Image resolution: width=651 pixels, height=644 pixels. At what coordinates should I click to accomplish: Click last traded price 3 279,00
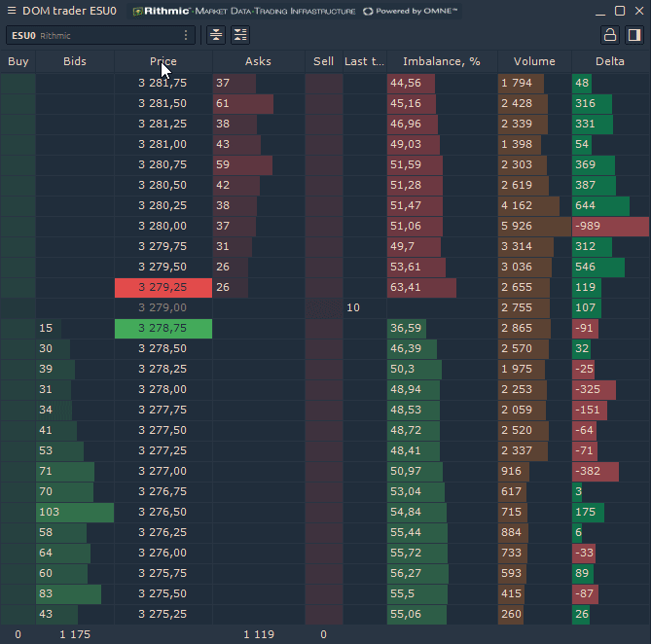point(163,307)
